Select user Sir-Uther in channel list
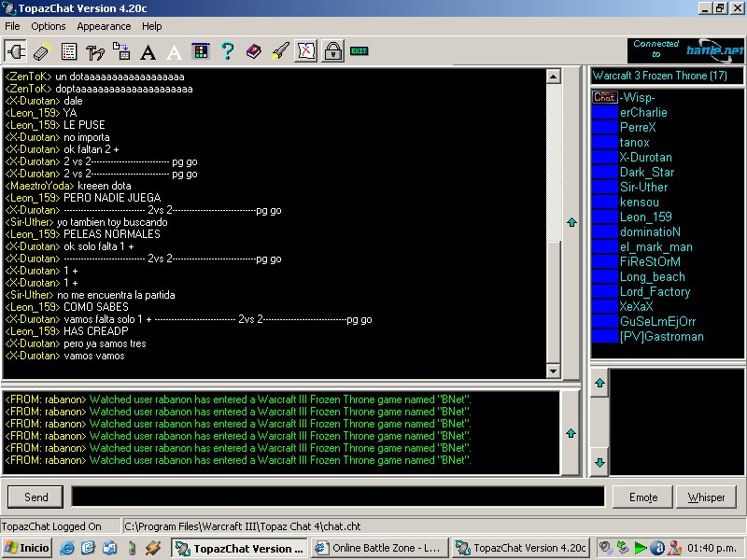This screenshot has height=560, width=747. tap(643, 188)
